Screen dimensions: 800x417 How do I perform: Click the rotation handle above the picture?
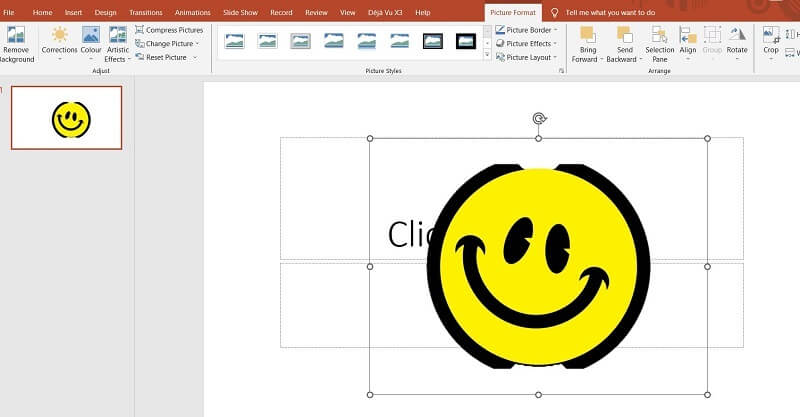tap(539, 119)
